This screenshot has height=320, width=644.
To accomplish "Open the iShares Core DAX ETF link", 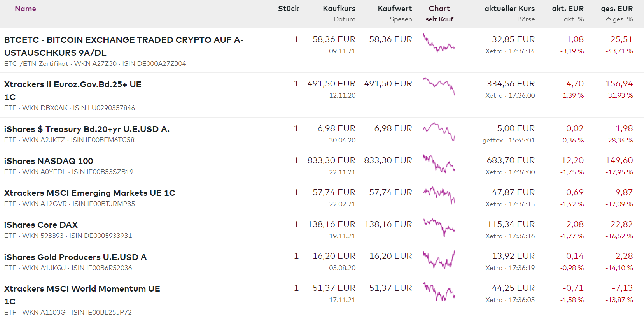I will pyautogui.click(x=41, y=225).
